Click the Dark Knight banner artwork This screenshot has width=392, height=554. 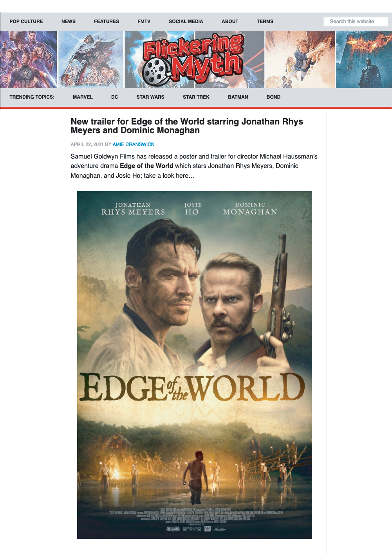[x=364, y=60]
